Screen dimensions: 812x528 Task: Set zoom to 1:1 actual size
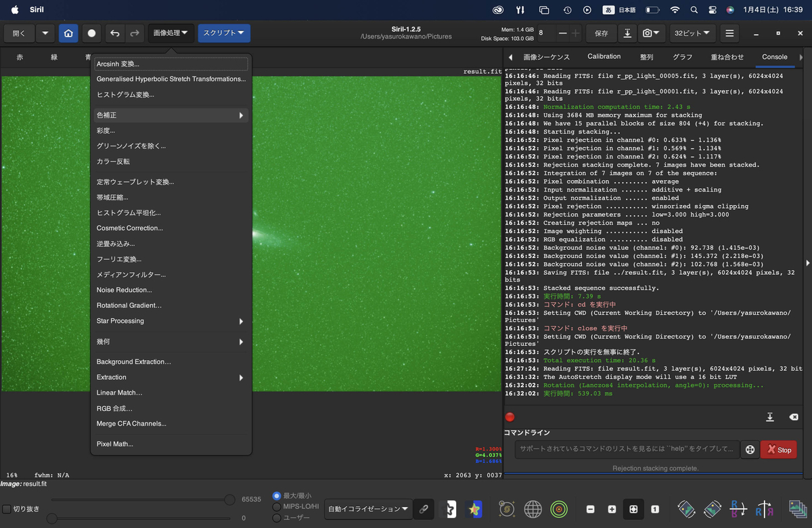point(655,509)
